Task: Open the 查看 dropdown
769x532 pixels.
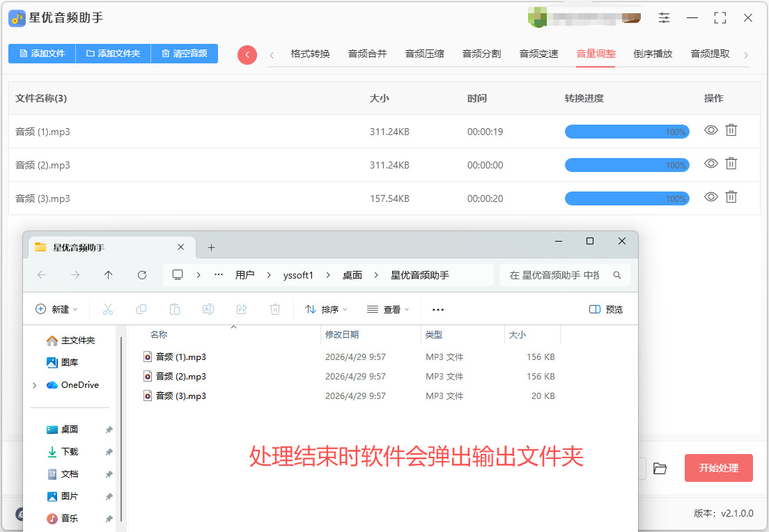Action: [388, 309]
